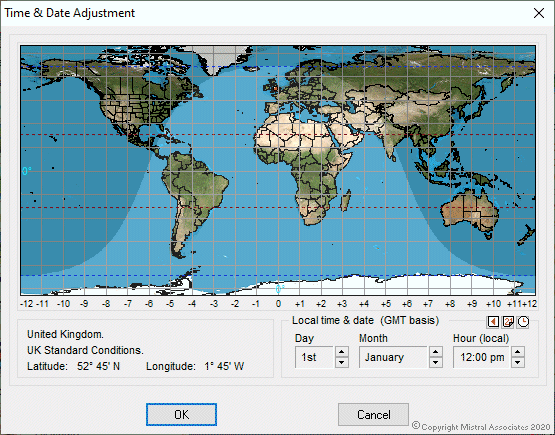Click the cyan 0° equator label on map
Screen dimensions: 555x435
27,171
